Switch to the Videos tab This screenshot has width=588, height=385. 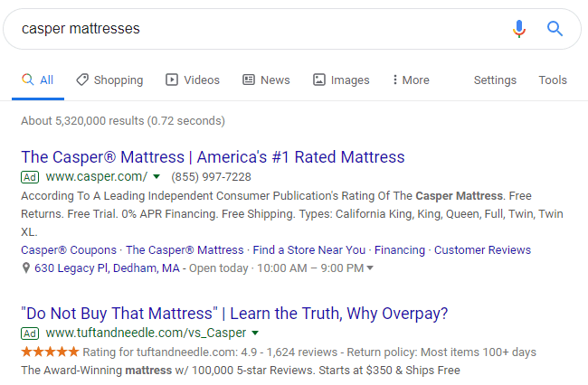(x=193, y=80)
